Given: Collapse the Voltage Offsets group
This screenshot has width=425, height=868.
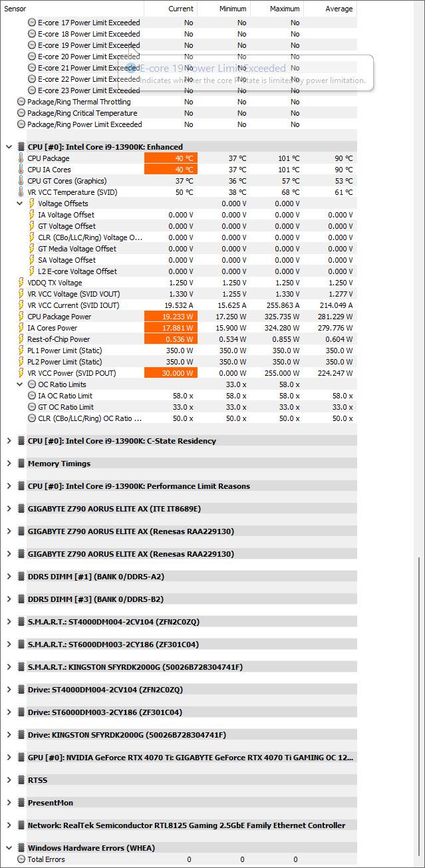Looking at the screenshot, I should coord(20,204).
